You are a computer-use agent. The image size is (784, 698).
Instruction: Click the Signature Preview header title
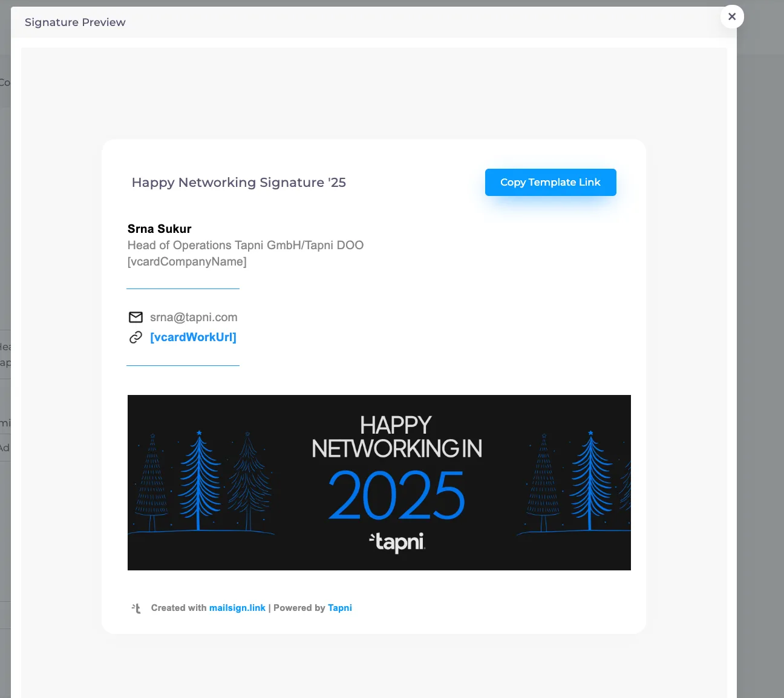coord(75,22)
